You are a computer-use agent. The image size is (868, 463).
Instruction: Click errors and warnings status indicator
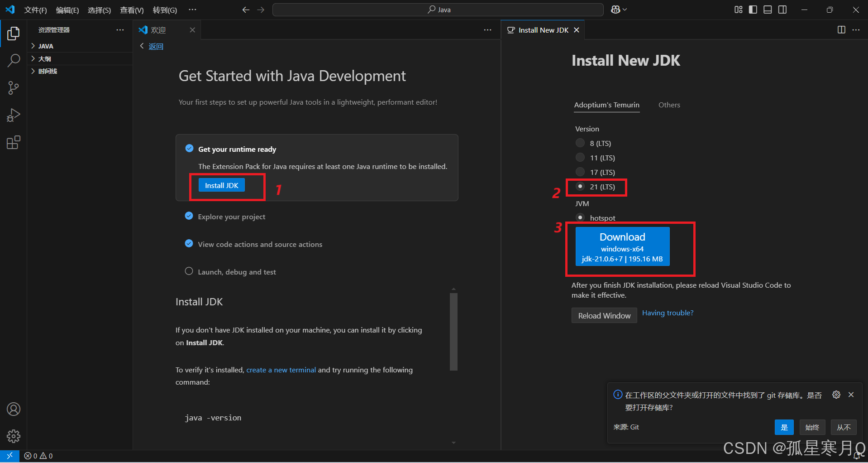[x=38, y=456]
